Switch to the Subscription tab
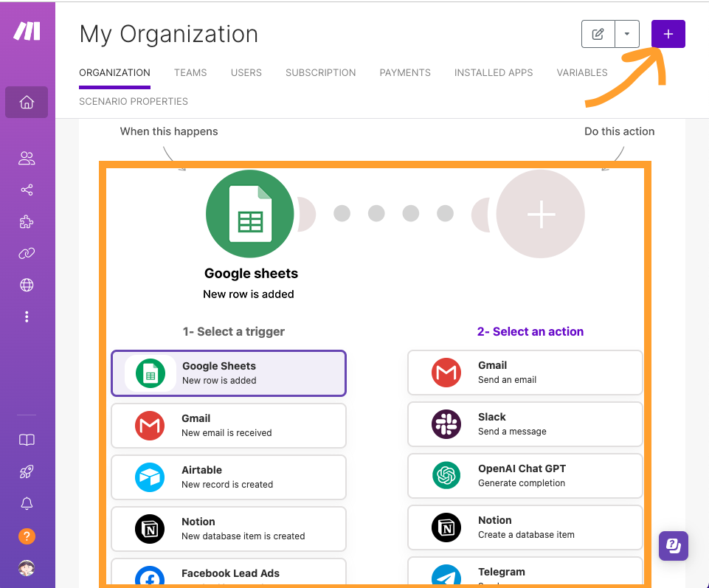The height and width of the screenshot is (588, 709). [320, 72]
